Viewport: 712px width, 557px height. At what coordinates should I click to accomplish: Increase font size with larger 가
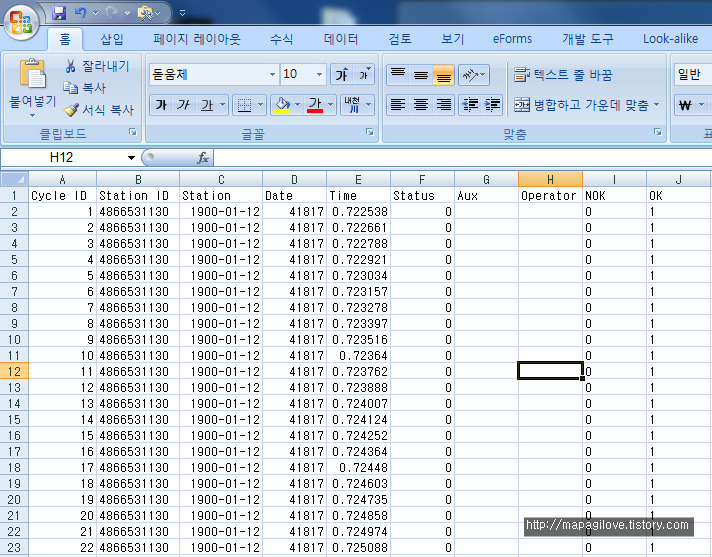[x=341, y=74]
